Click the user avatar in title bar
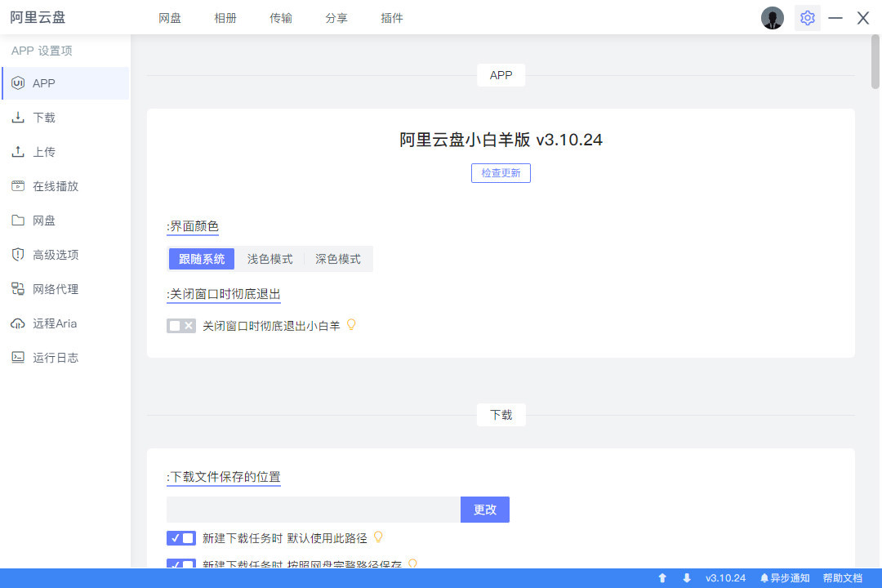The image size is (882, 588). 772,18
